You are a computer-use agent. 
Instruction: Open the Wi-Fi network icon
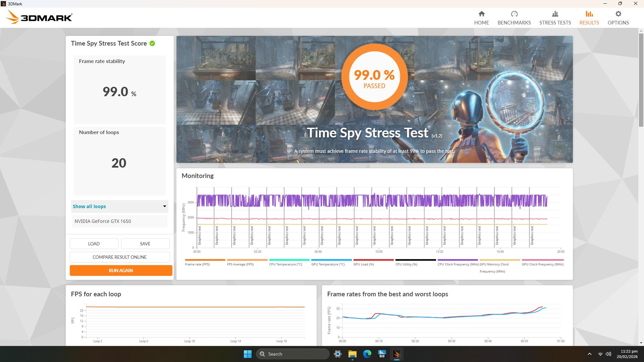pyautogui.click(x=600, y=354)
